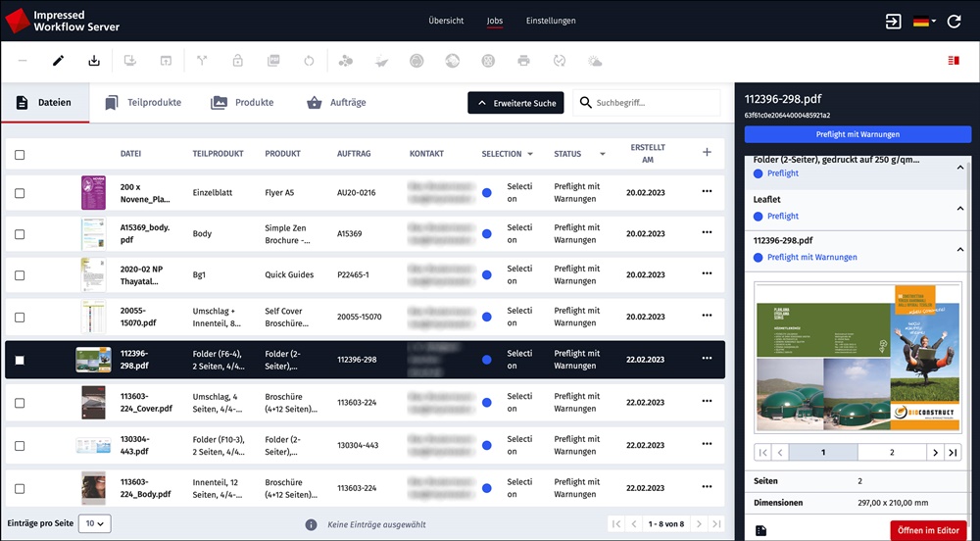Collapse the Leaflet section
This screenshot has width=980, height=541.
click(x=960, y=209)
